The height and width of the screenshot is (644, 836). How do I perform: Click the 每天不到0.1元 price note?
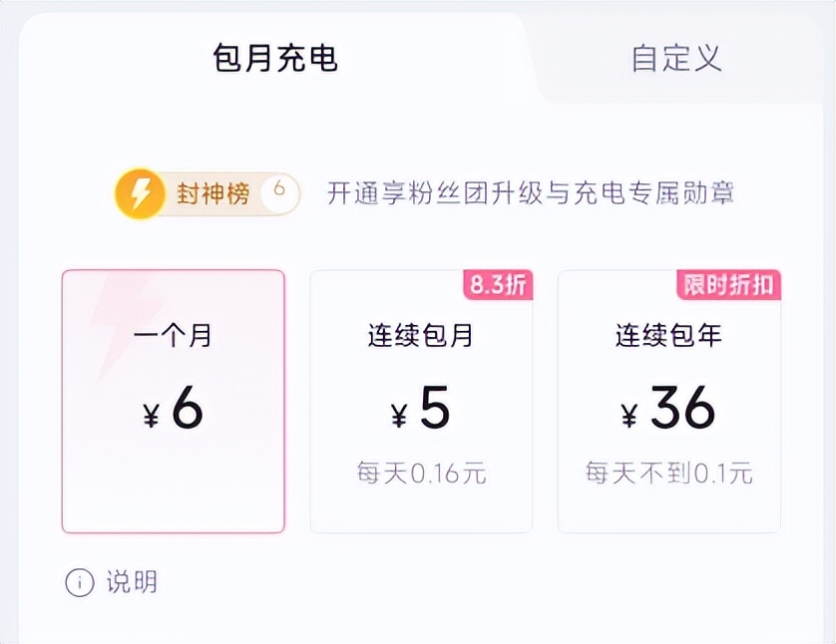coord(668,473)
